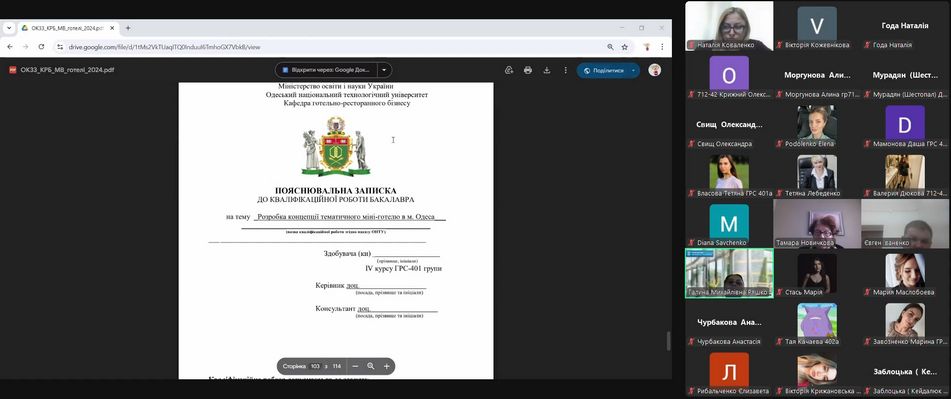Click the page number field showing 103
The width and height of the screenshot is (951, 399).
pos(315,366)
